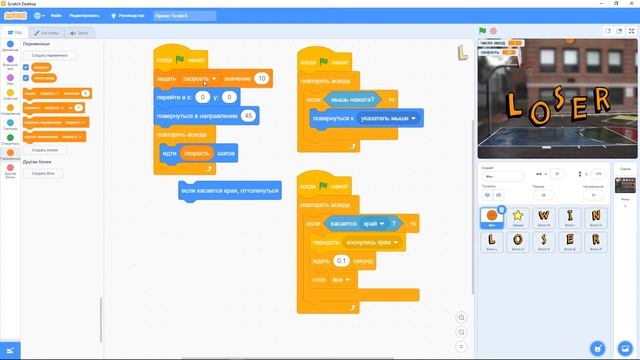Toggle the число звёзд variable checkbox
Screen dimensions: 640x360
[x=26, y=78]
